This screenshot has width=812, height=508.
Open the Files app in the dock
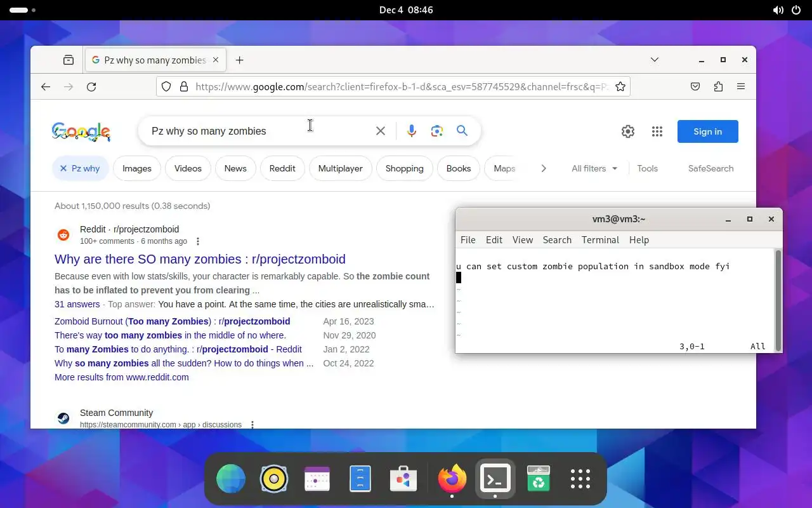click(x=360, y=479)
